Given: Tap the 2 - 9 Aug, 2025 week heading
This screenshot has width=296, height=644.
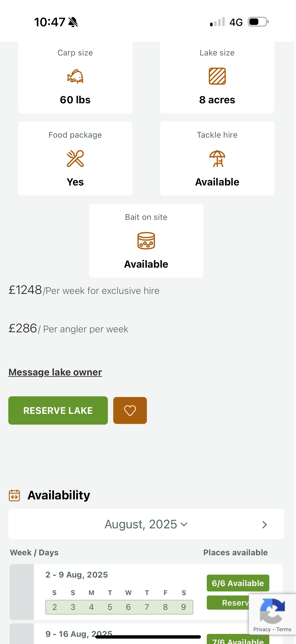Looking at the screenshot, I should [x=77, y=574].
